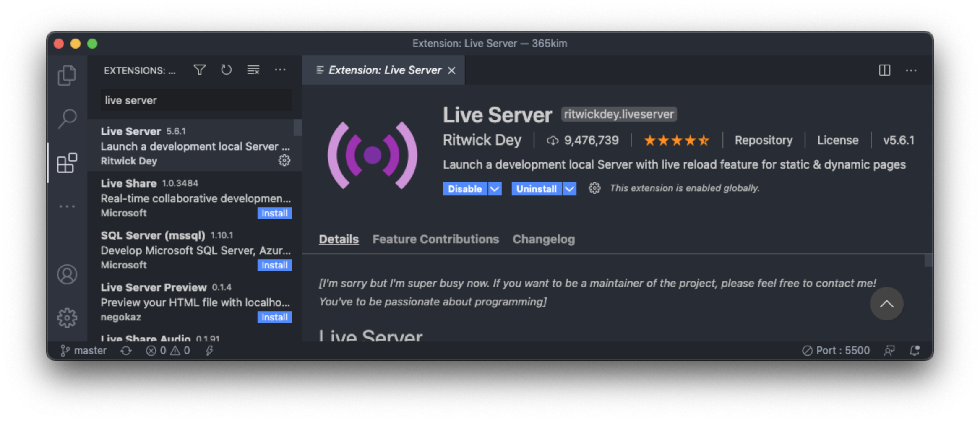Stop Live Server at Port : 5500
Viewport: 980px width, 422px height.
(836, 350)
